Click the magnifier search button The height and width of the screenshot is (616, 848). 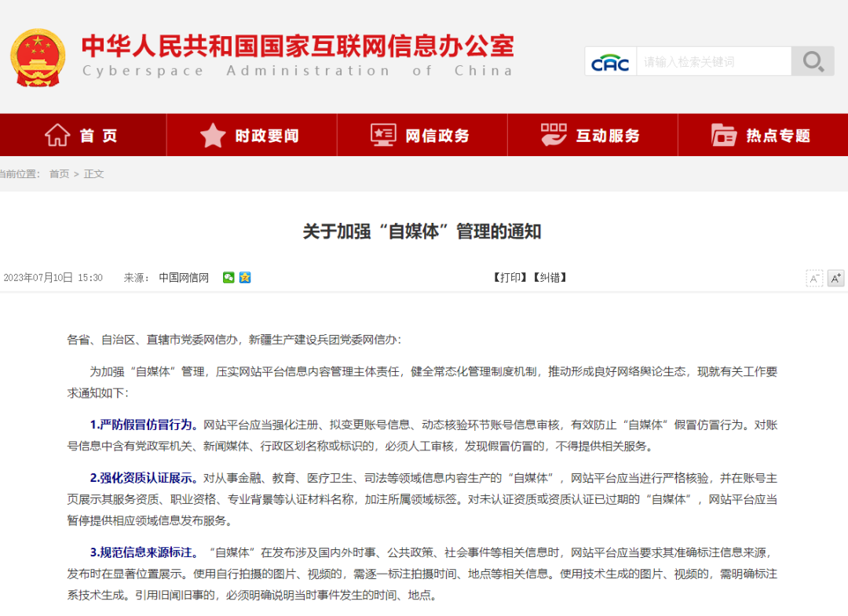(813, 61)
